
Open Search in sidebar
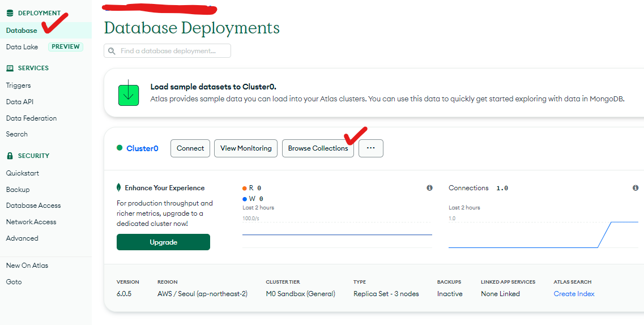[x=17, y=134]
